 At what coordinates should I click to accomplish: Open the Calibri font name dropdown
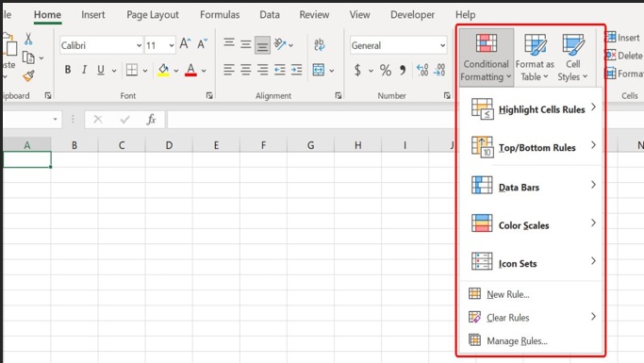[x=140, y=45]
